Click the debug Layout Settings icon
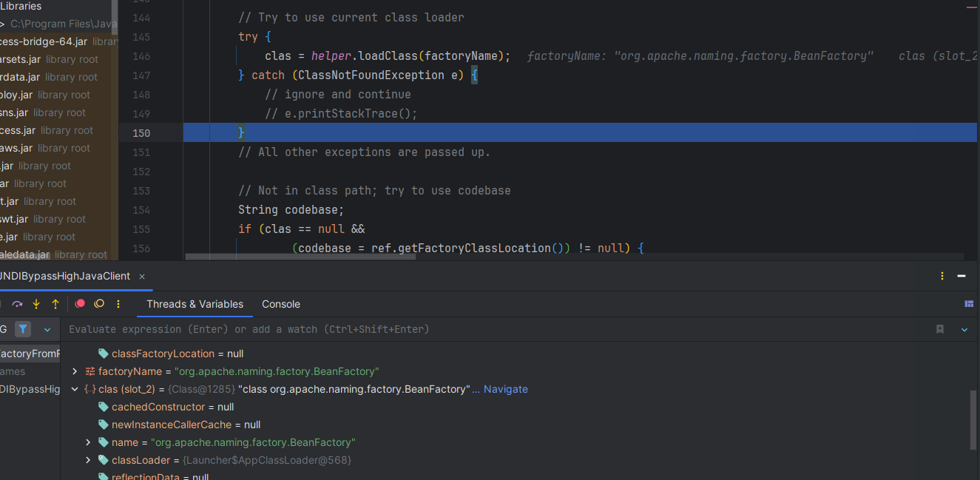The width and height of the screenshot is (980, 480). [x=969, y=304]
